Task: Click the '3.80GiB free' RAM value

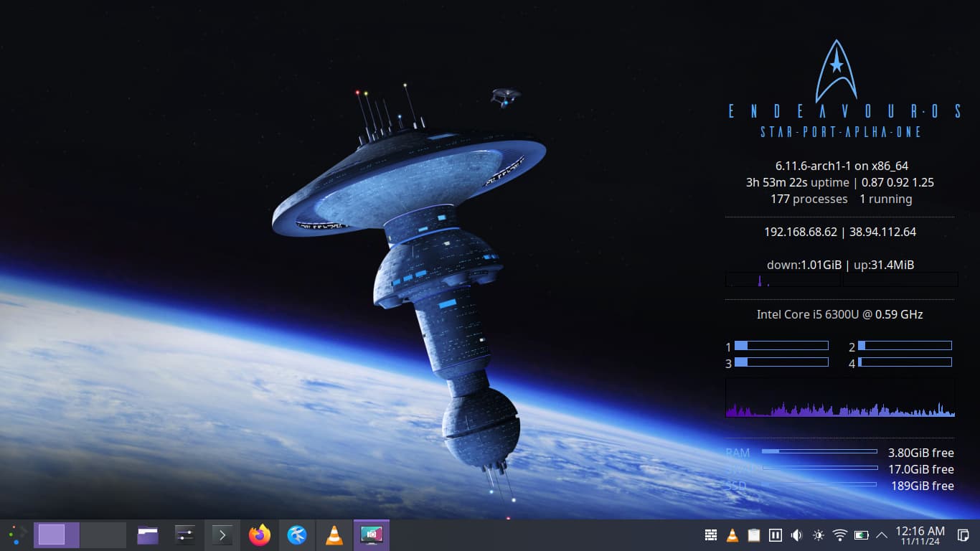Action: (921, 453)
